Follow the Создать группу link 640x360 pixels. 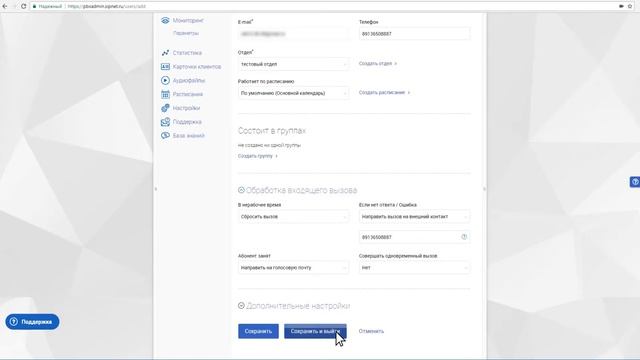coord(258,156)
